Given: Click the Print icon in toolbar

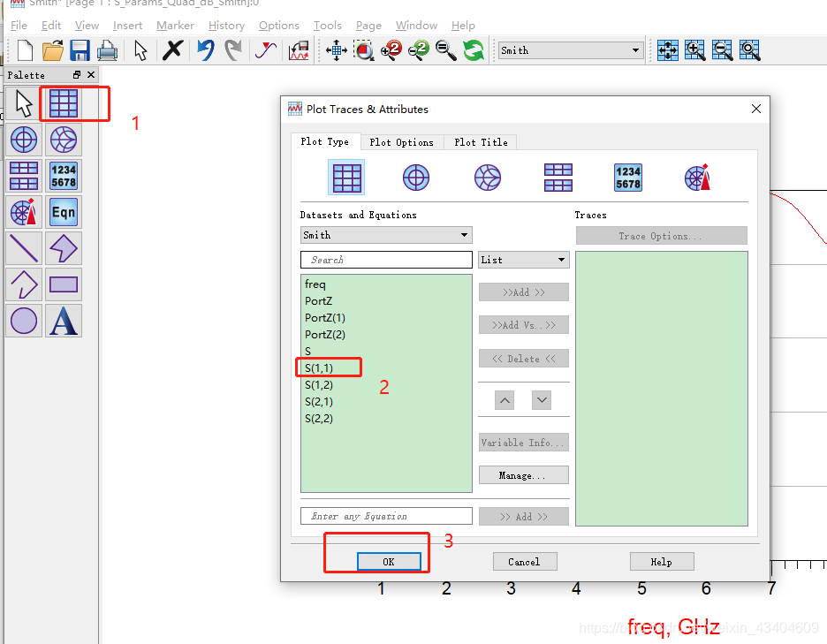Looking at the screenshot, I should click(x=108, y=50).
